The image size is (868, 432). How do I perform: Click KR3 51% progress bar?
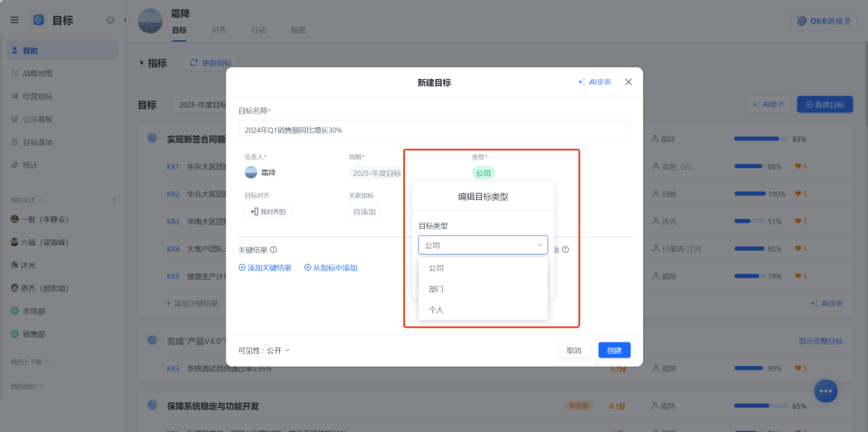(750, 222)
